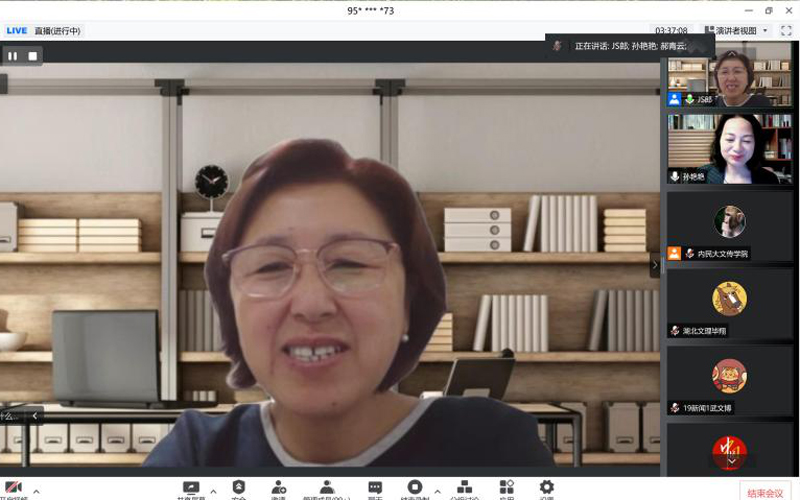This screenshot has width=800, height=500.
Task: Click 结束录制 to end recording
Action: point(415,490)
